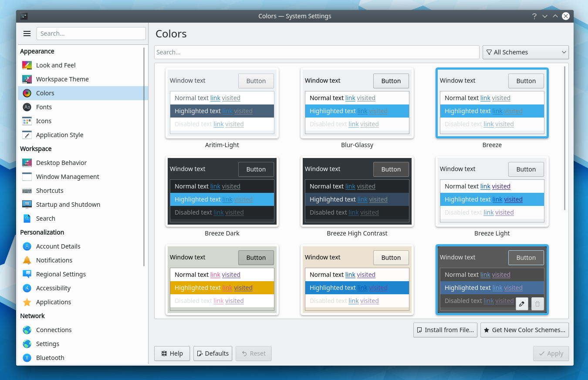Delete the Breeze Light scheme via trash icon

click(537, 303)
